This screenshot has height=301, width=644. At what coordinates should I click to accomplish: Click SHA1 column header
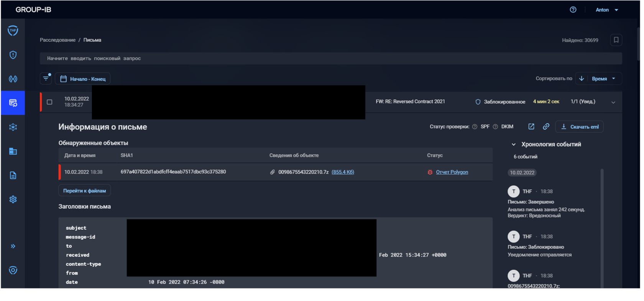(x=127, y=155)
